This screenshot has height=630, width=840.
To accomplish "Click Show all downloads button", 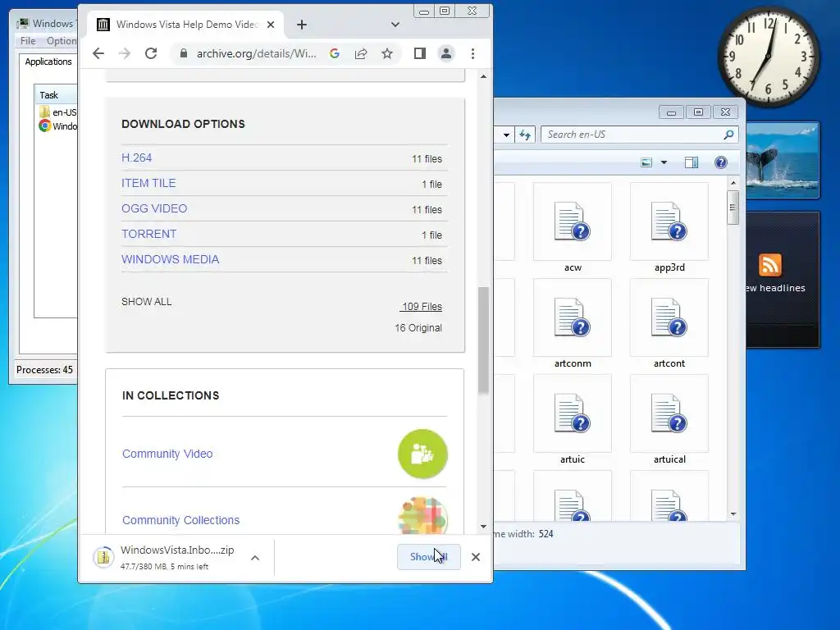I will point(428,557).
